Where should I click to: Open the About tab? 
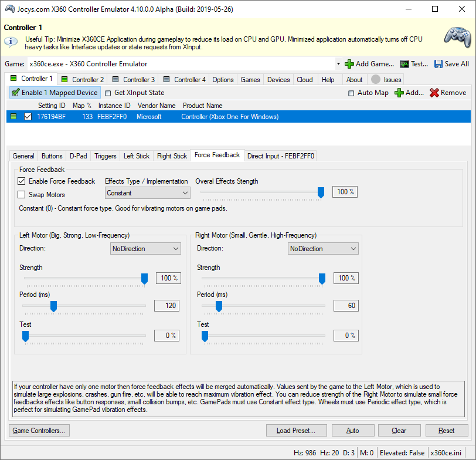point(354,80)
